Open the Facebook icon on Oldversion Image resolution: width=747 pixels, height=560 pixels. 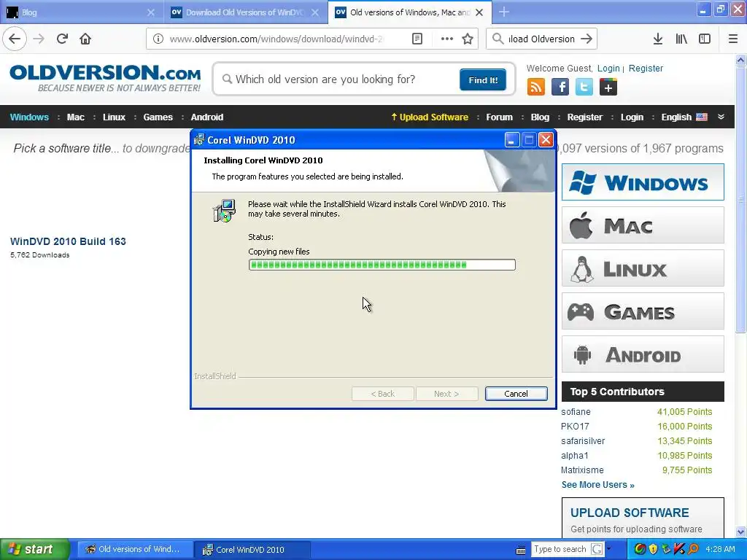(x=560, y=87)
